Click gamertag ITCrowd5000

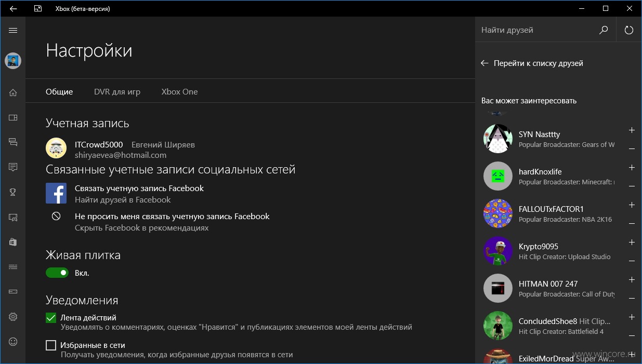pos(99,144)
